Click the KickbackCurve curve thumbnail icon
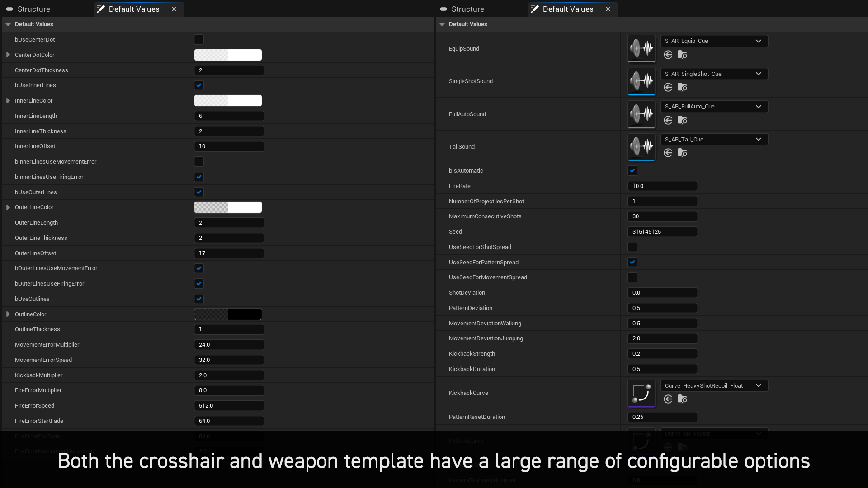The height and width of the screenshot is (488, 868). click(641, 393)
